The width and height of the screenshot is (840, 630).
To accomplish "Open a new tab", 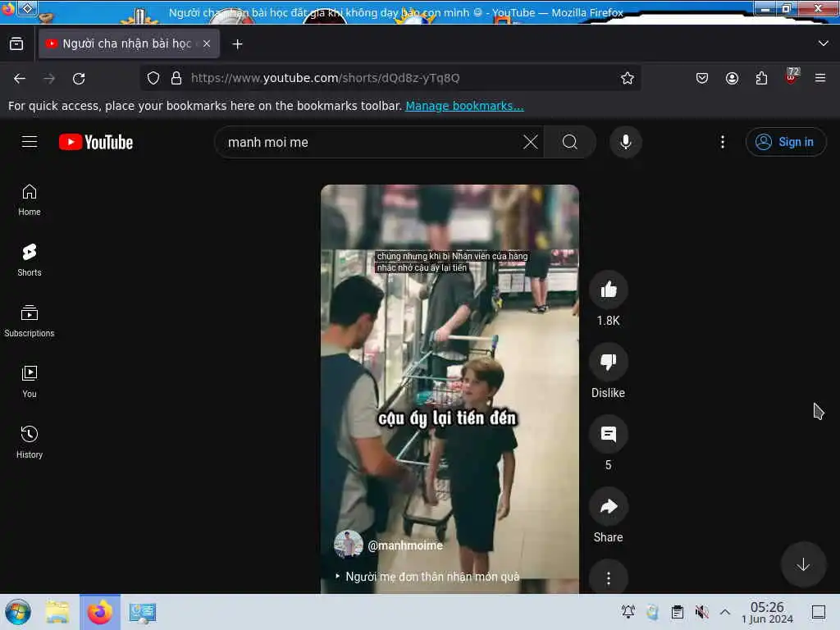I will tap(237, 44).
